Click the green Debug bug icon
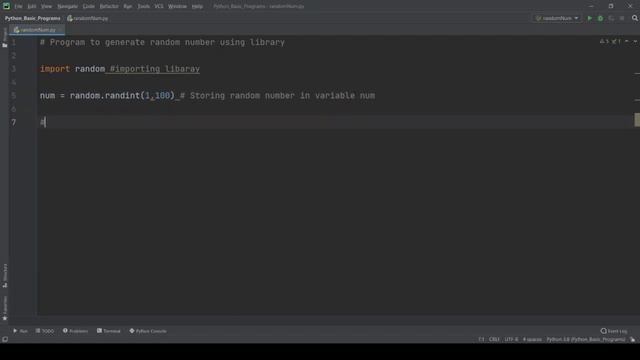The height and width of the screenshot is (360, 640). [600, 18]
